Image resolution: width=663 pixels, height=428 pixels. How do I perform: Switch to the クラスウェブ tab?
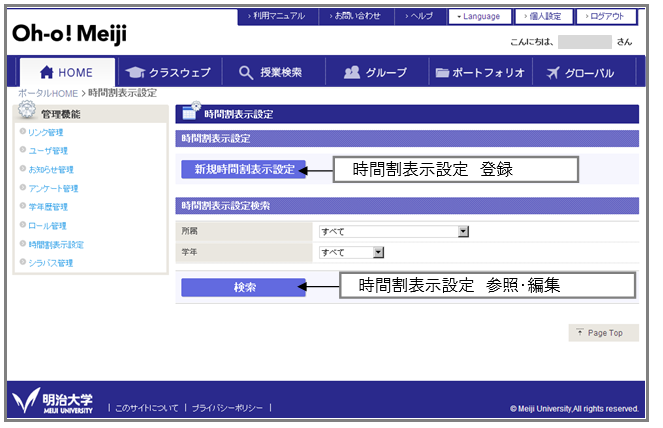coord(168,72)
